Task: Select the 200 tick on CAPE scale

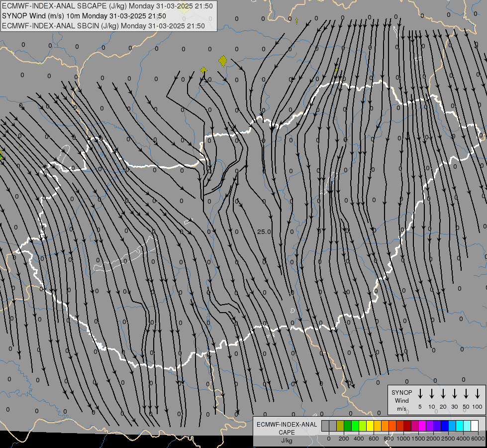Action: point(344,439)
